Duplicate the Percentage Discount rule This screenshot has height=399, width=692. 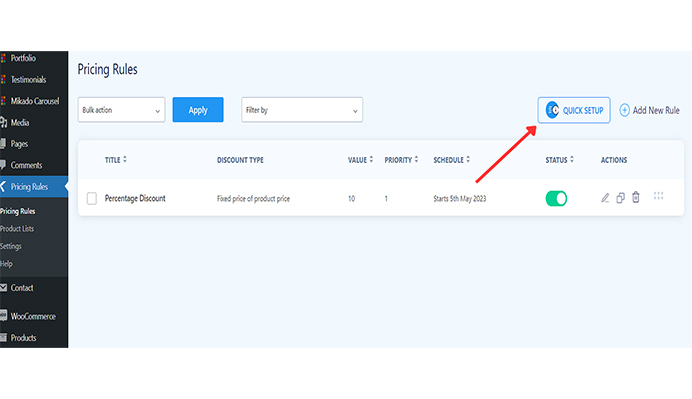[x=620, y=198]
